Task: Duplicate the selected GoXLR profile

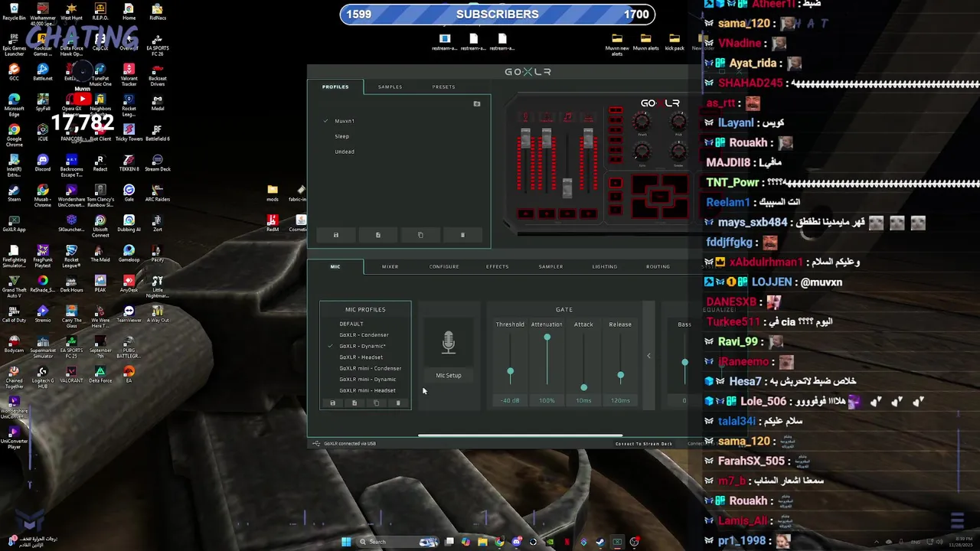Action: 420,235
